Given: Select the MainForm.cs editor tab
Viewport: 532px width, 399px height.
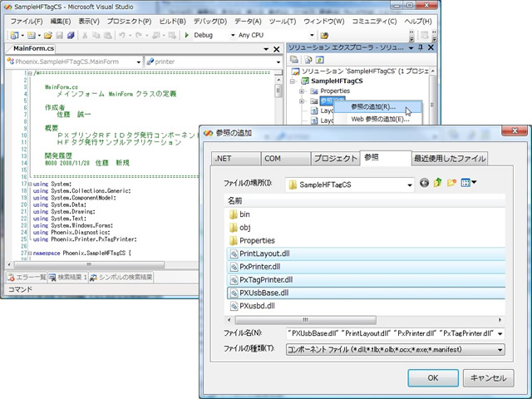Looking at the screenshot, I should pos(33,48).
